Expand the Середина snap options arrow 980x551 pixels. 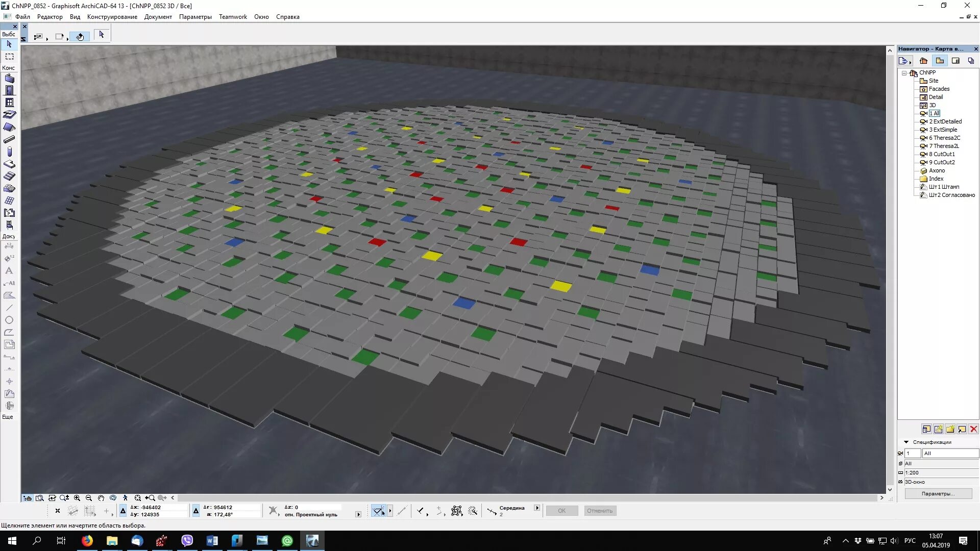tap(537, 508)
